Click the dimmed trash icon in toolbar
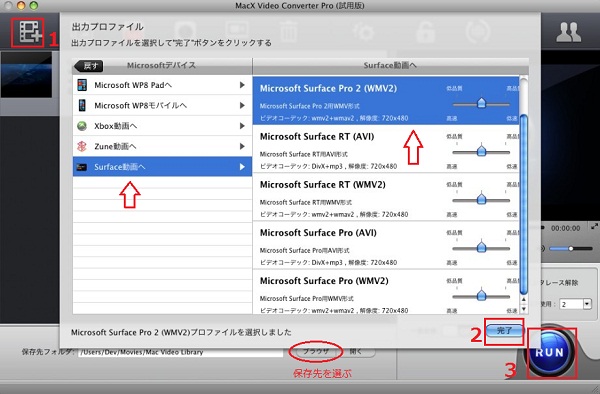This screenshot has height=394, width=600. pyautogui.click(x=289, y=32)
